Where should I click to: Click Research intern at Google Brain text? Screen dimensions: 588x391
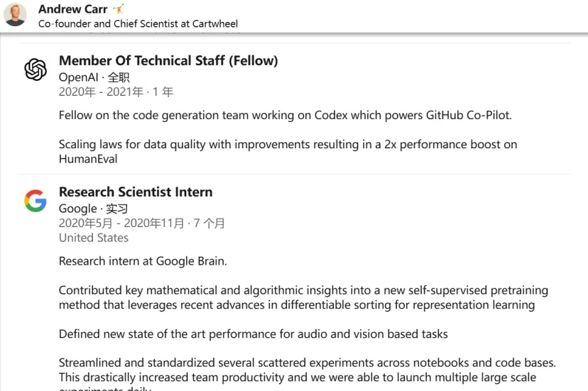point(143,261)
